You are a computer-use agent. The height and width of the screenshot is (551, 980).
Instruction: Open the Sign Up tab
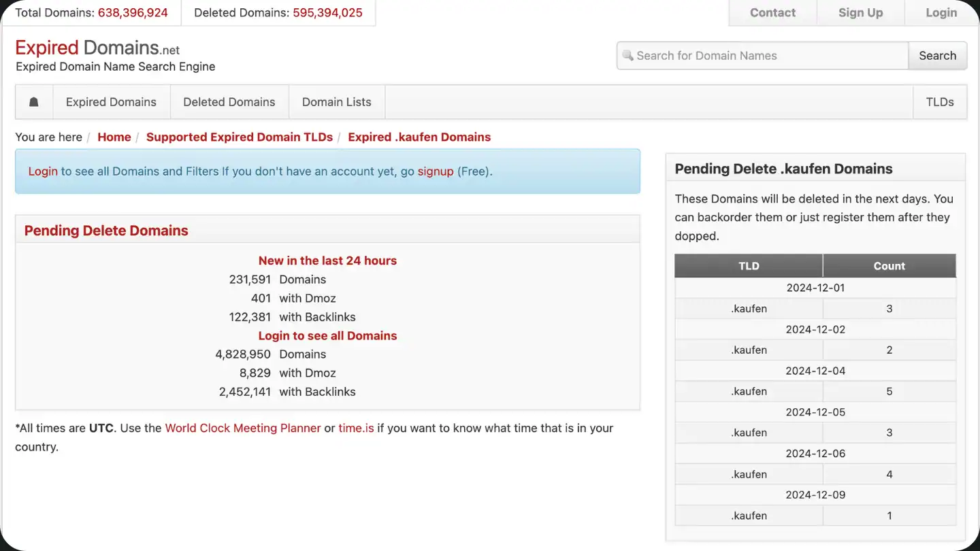point(860,13)
